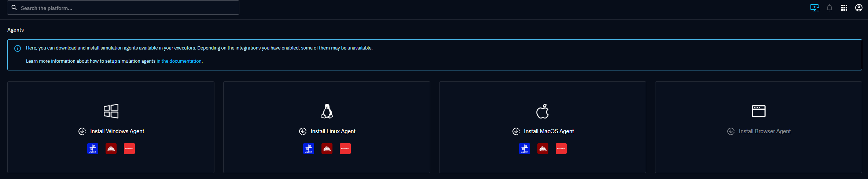This screenshot has height=179, width=868.
Task: Click the blue agents devices icon in header
Action: click(814, 8)
